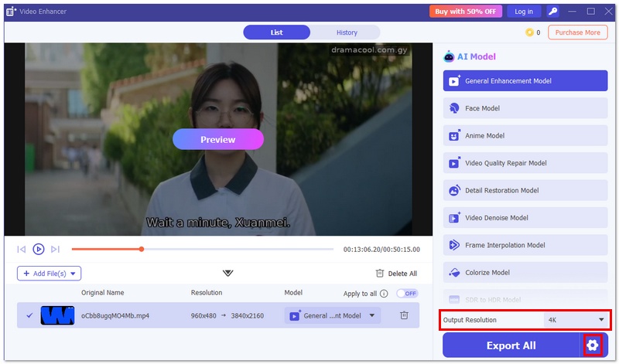
Task: Click the Preview button on video
Action: [x=217, y=139]
